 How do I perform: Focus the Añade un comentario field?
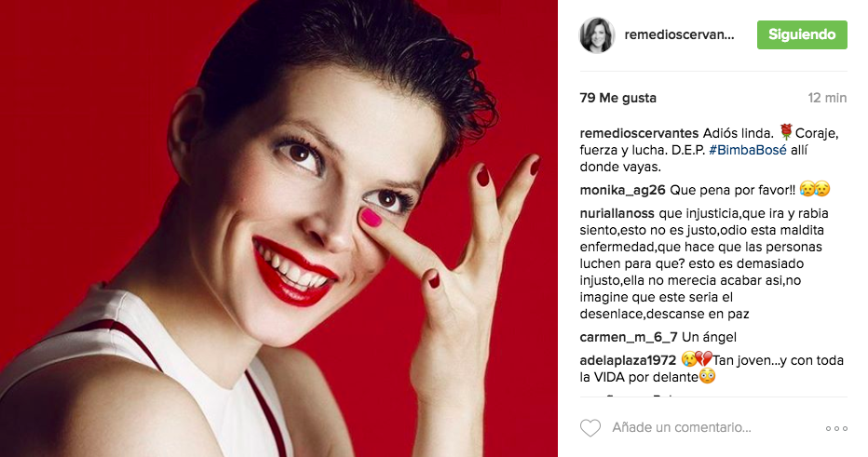point(682,427)
